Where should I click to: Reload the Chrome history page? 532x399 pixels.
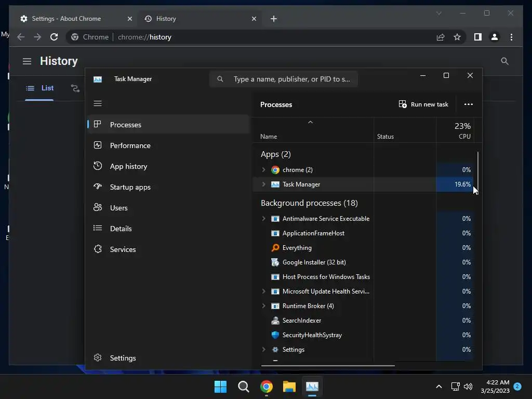(54, 37)
